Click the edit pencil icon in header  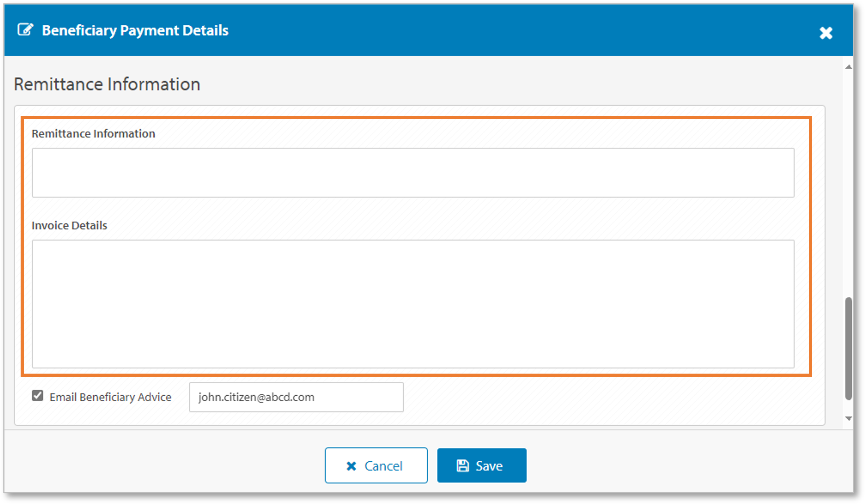pos(25,30)
